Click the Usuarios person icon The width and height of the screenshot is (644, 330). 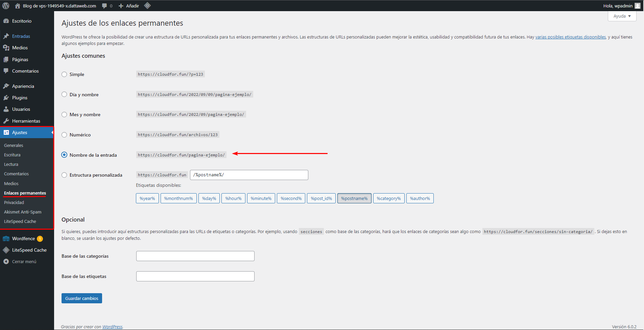[x=6, y=109]
